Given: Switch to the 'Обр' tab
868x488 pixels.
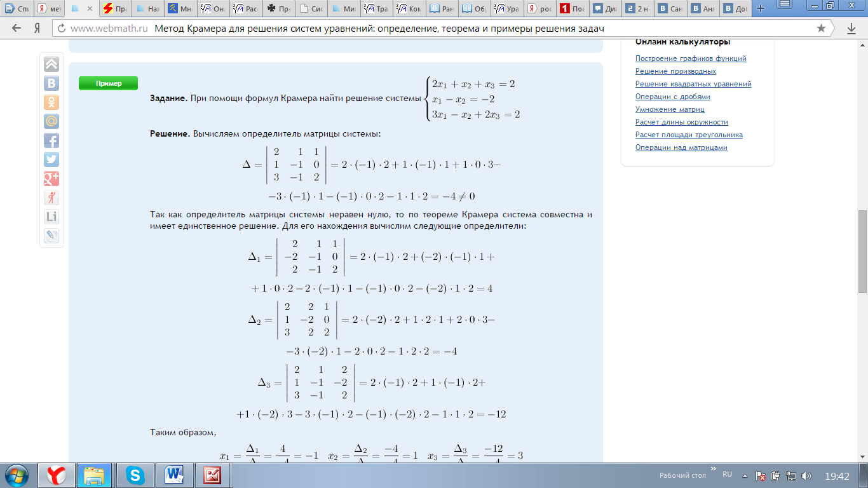Looking at the screenshot, I should (x=474, y=9).
